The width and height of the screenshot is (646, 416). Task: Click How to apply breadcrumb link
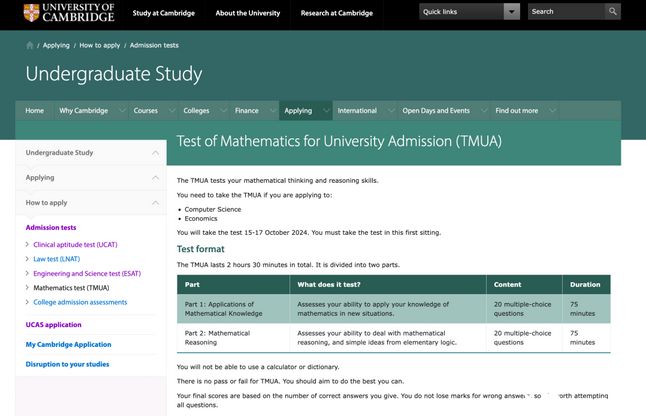click(99, 45)
